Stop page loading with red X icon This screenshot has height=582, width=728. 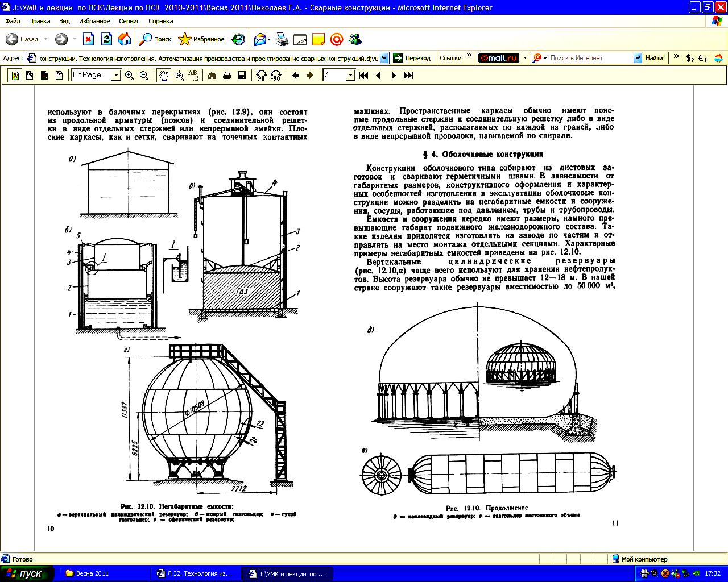(x=88, y=39)
